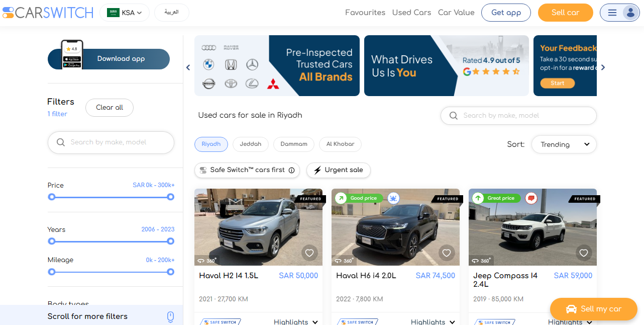The width and height of the screenshot is (644, 325).
Task: Focus sidebar Search by make, model field
Action: coord(111,142)
